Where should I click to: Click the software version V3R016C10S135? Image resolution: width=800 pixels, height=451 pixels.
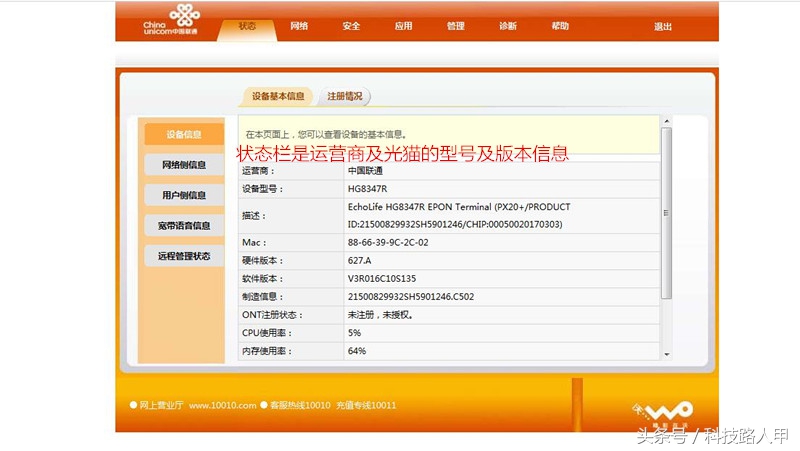tap(382, 279)
